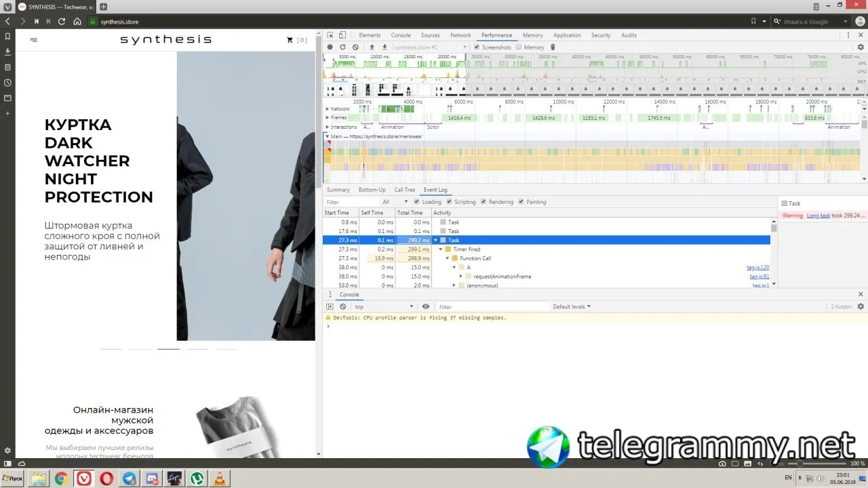Expand the Network track
This screenshot has width=868, height=488.
[x=328, y=109]
